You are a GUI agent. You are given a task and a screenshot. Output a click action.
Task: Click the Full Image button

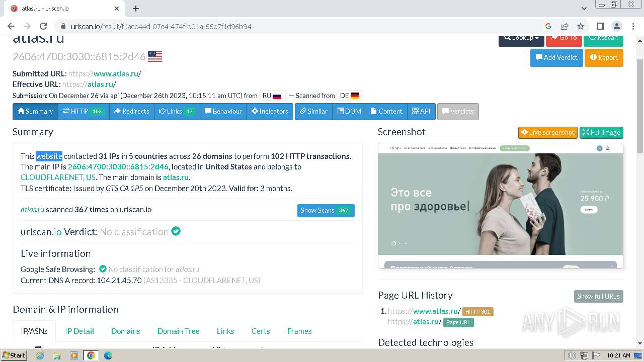pyautogui.click(x=601, y=132)
